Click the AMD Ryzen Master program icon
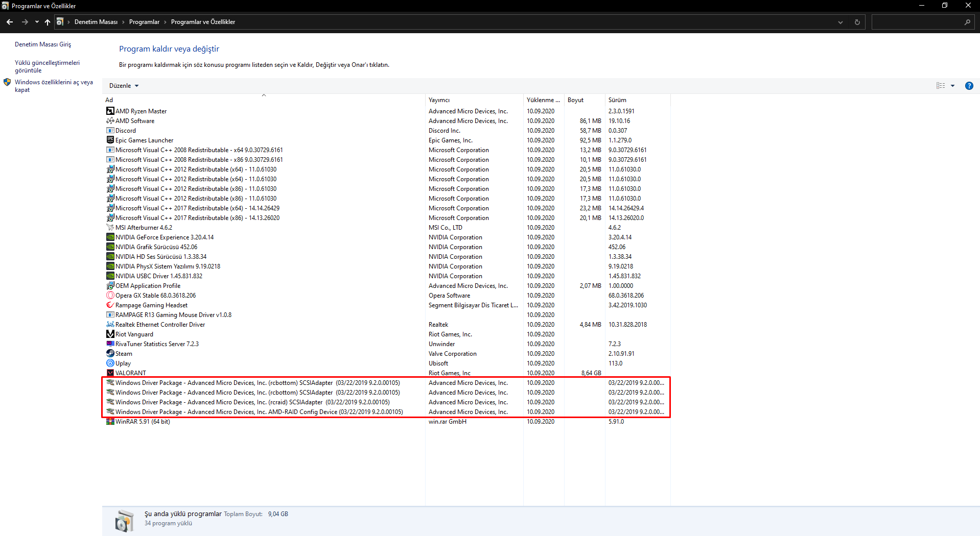 point(110,111)
